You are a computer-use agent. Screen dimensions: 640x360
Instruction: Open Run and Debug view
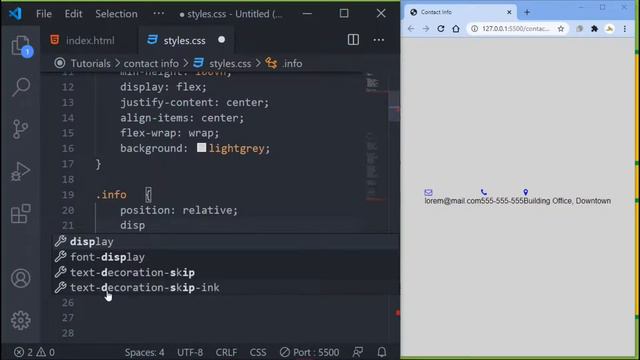point(20,171)
